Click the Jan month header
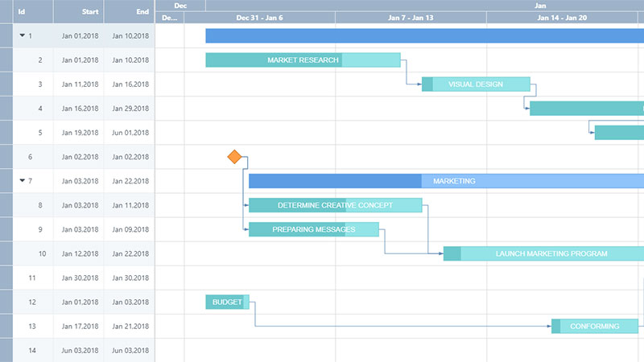Screen dimensions: 644x362 point(425,6)
